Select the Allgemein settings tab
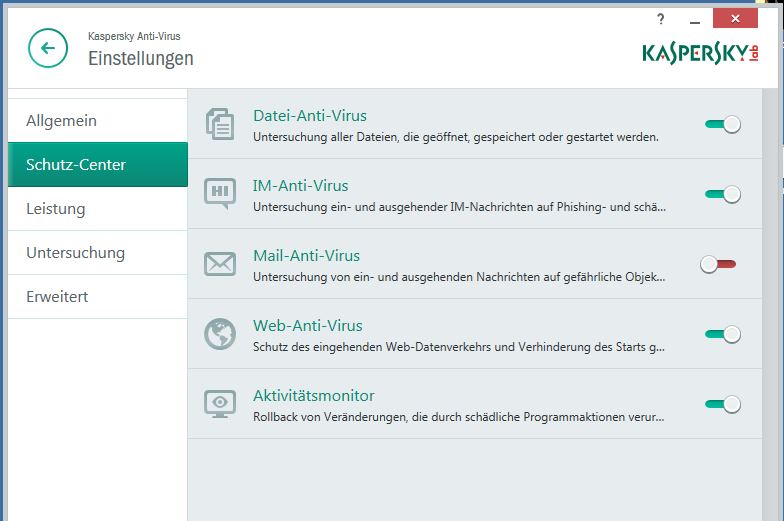 62,121
